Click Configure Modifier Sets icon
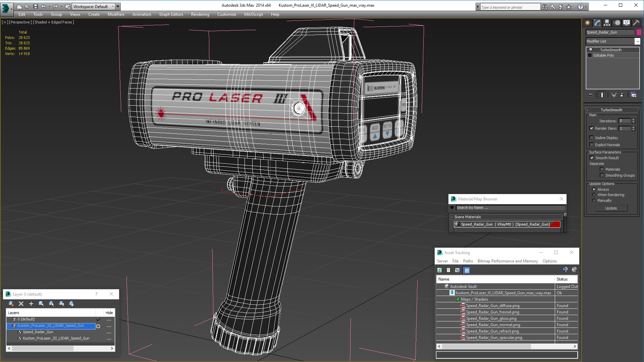The image size is (644, 362). click(634, 95)
